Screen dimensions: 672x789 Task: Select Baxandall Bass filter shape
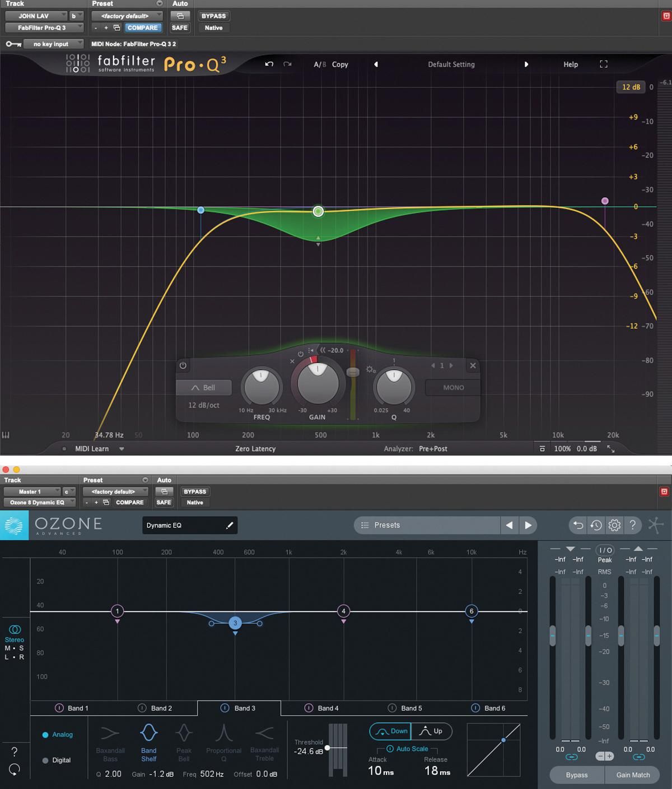tap(110, 743)
